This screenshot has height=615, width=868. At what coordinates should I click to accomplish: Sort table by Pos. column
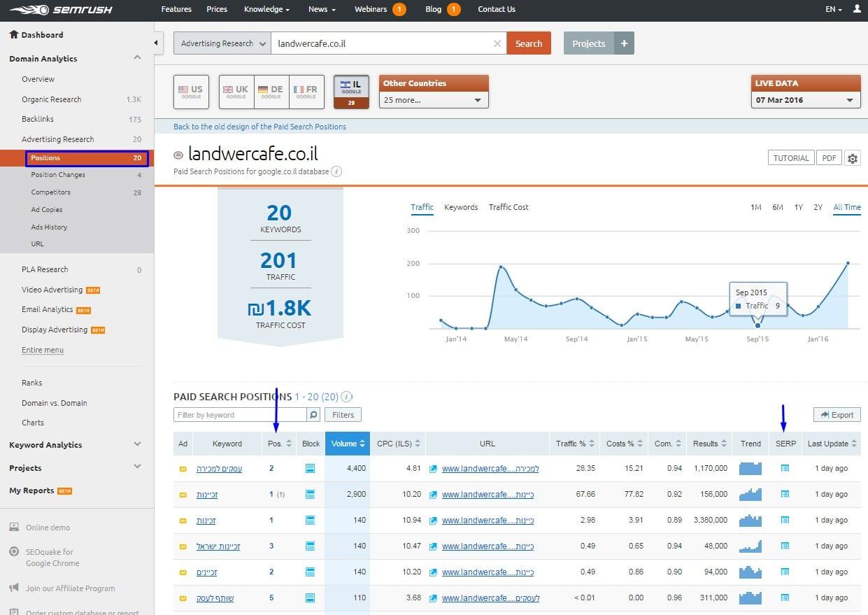[x=279, y=444]
